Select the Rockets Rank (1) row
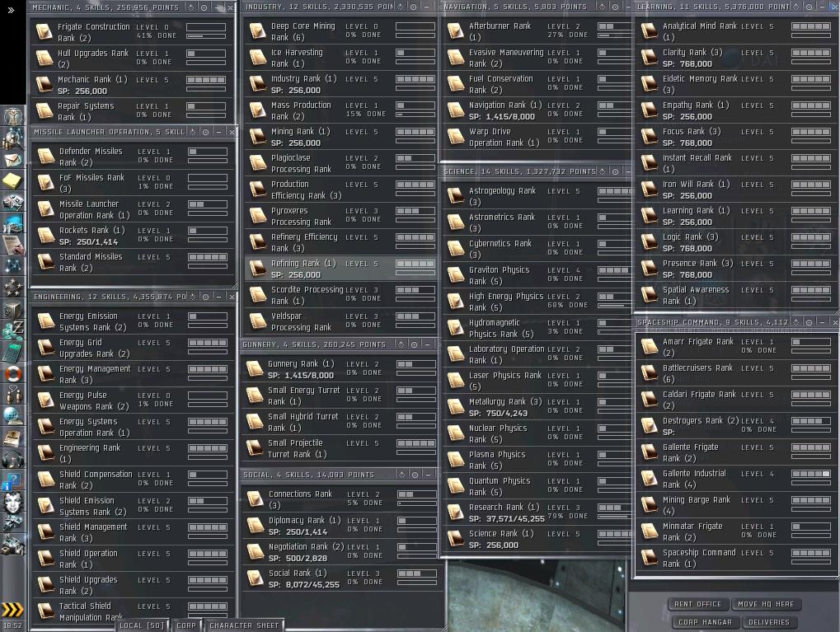The height and width of the screenshot is (632, 840). pyautogui.click(x=132, y=236)
